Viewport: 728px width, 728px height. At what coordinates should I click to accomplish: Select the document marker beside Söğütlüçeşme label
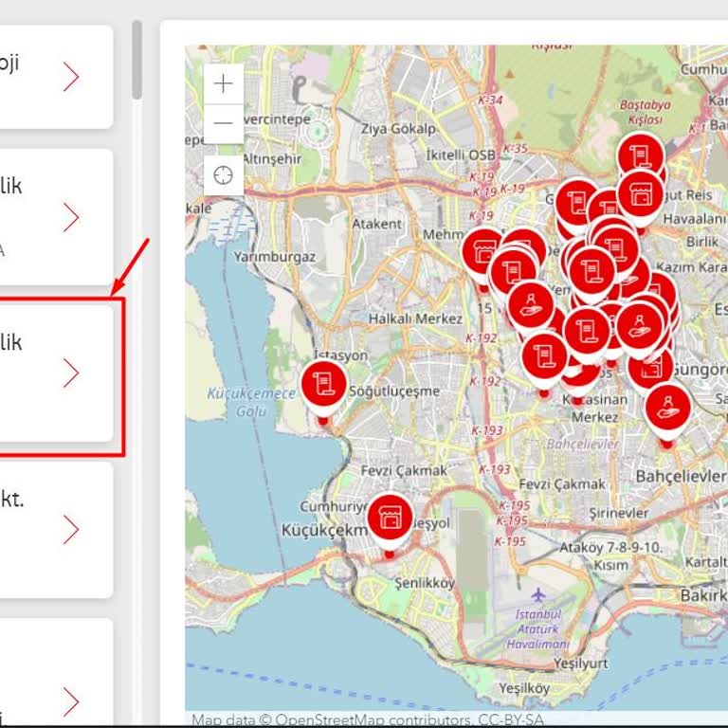pyautogui.click(x=323, y=384)
